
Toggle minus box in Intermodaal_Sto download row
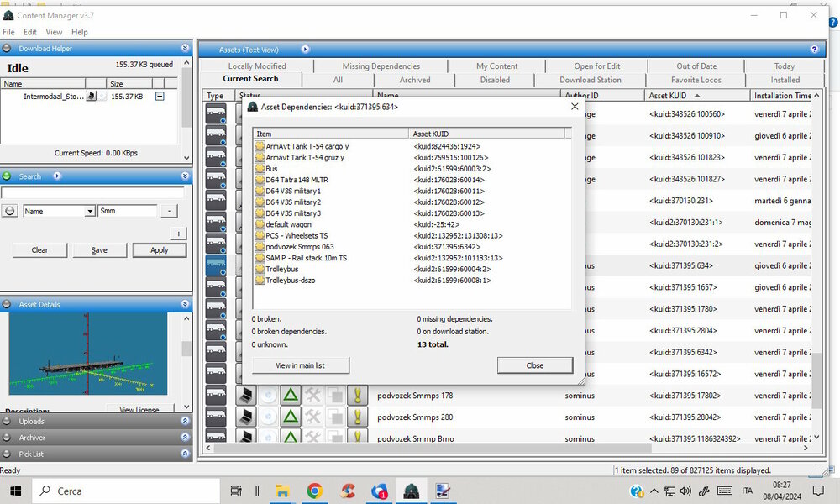click(x=160, y=97)
